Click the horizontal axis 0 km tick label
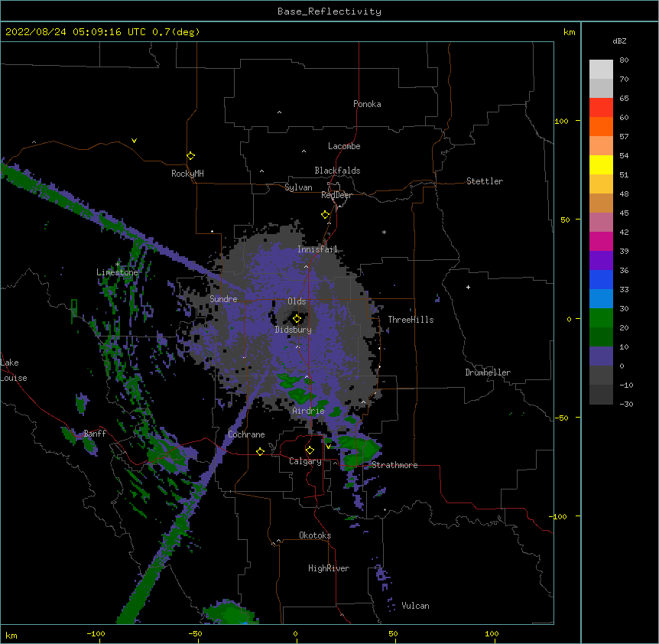The height and width of the screenshot is (644, 659). (295, 634)
